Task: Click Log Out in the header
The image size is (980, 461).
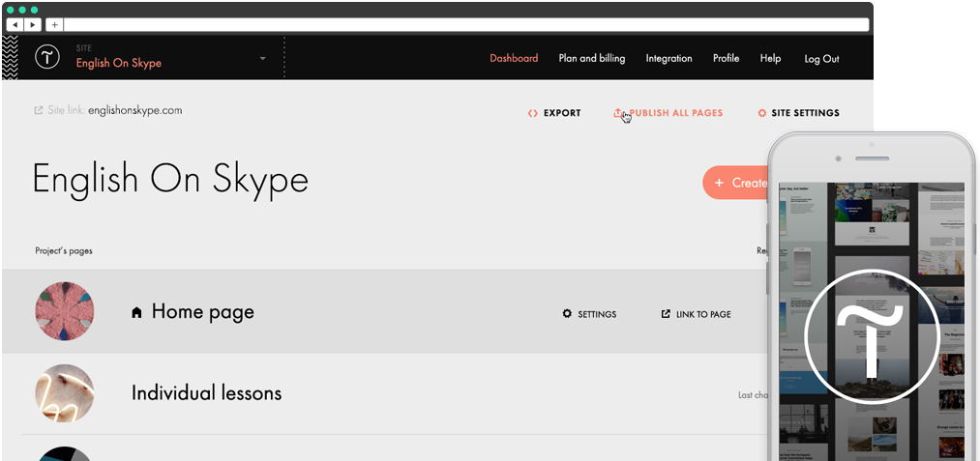Action: point(821,59)
